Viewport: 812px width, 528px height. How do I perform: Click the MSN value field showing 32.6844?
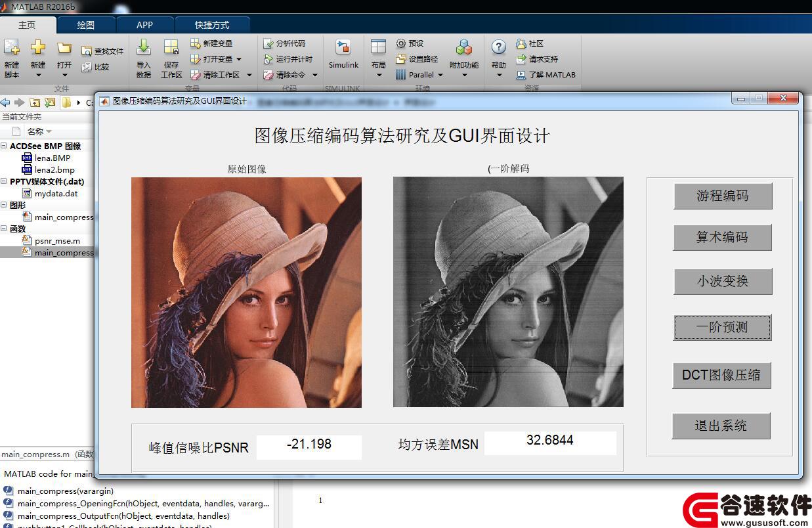tap(550, 443)
